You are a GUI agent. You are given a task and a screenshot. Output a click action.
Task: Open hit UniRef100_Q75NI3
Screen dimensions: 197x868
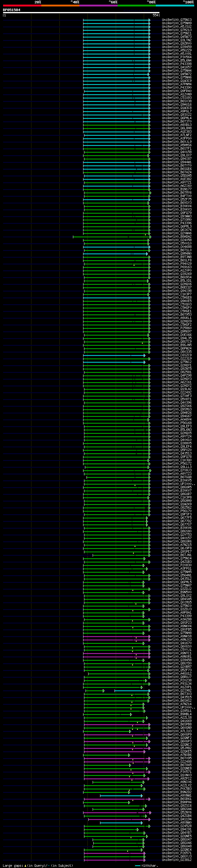176,20
